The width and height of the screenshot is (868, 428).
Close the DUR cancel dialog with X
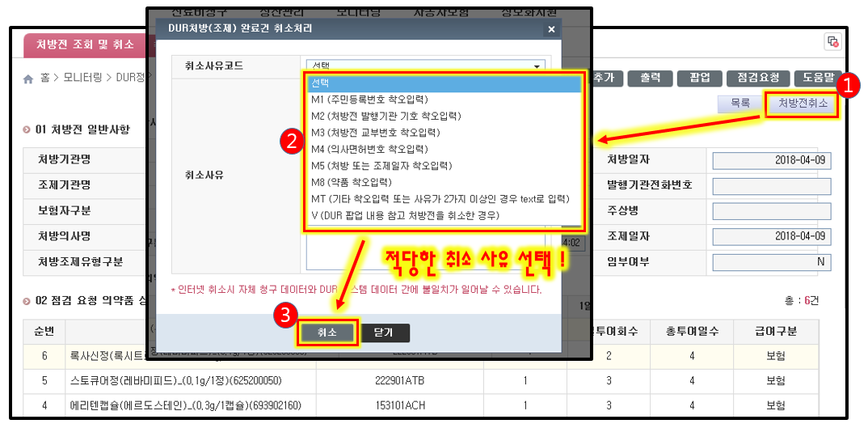coord(551,29)
